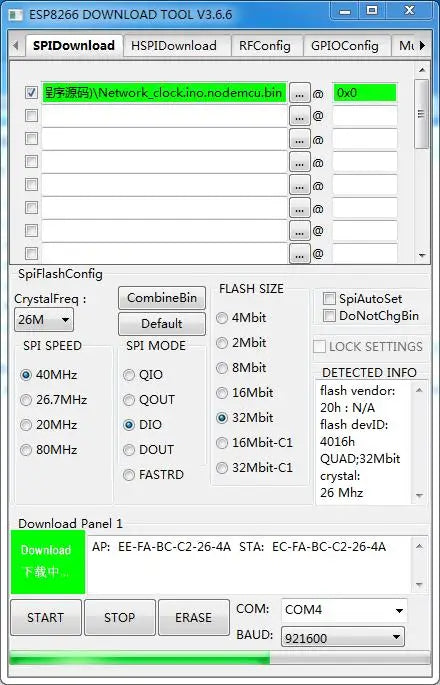Select the QIO SPI mode radio
The height and width of the screenshot is (685, 440).
coord(129,375)
